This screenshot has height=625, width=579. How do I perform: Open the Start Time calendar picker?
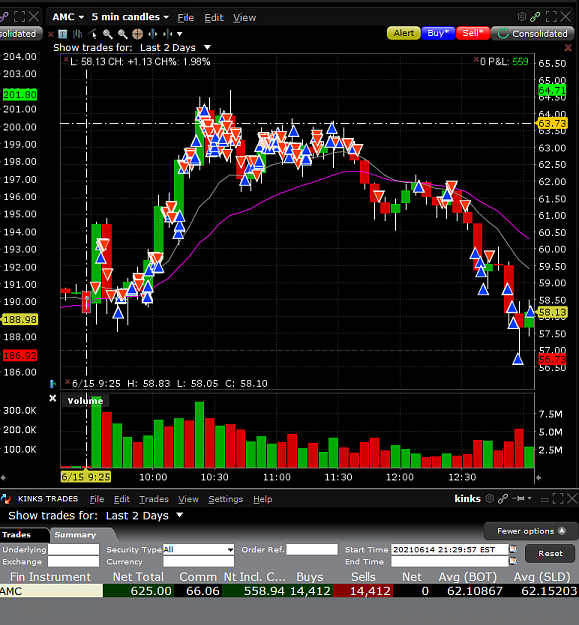[x=513, y=549]
